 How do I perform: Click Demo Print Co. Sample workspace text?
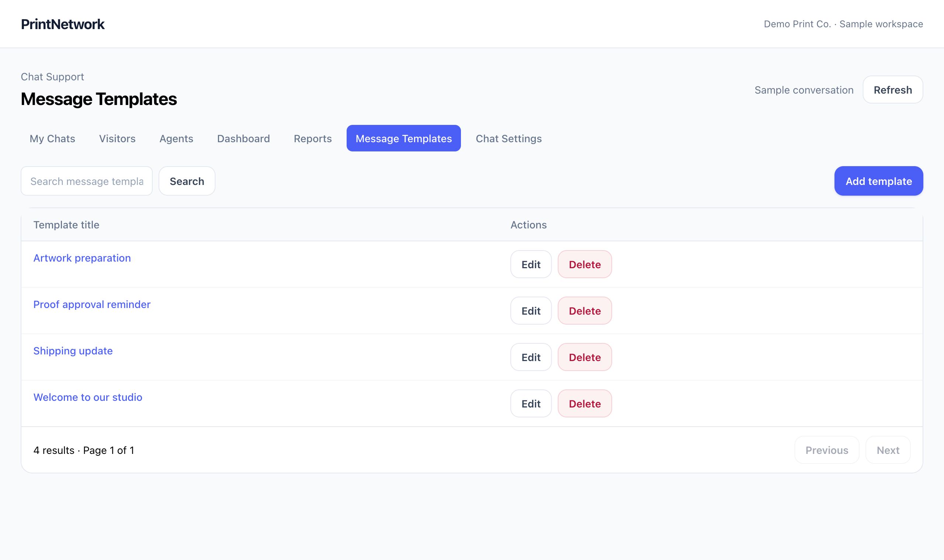coord(843,24)
